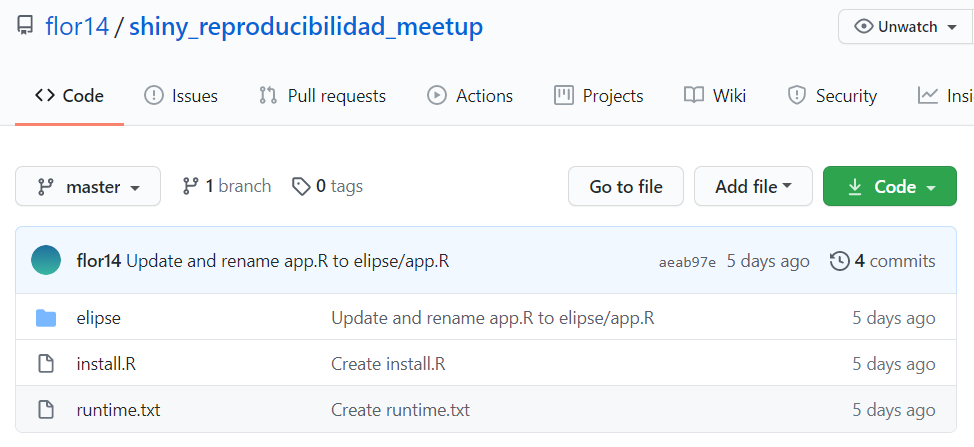Viewport: 974px width, 447px height.
Task: Open the 'Create install.R' commit message
Action: point(388,364)
